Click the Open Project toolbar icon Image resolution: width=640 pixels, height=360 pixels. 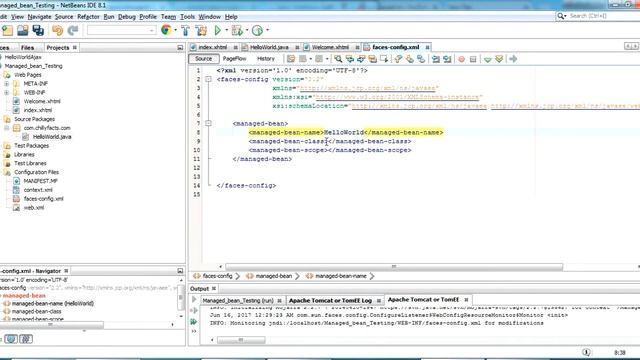tap(22, 30)
